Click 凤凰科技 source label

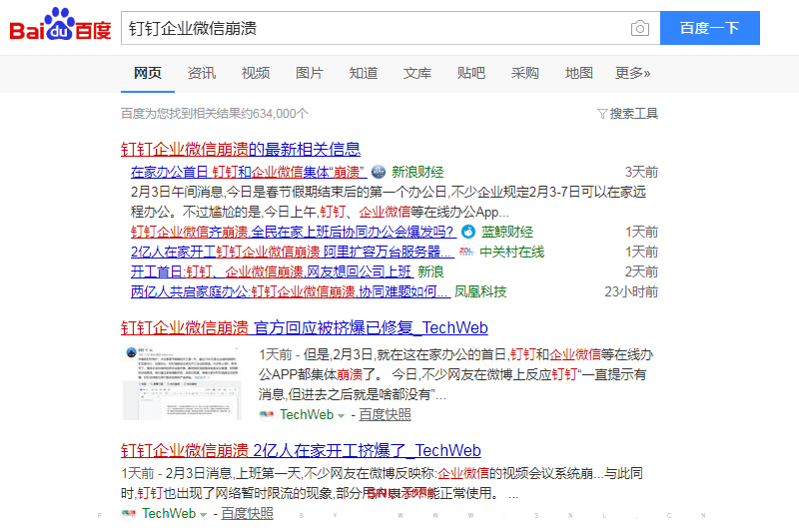[x=480, y=291]
